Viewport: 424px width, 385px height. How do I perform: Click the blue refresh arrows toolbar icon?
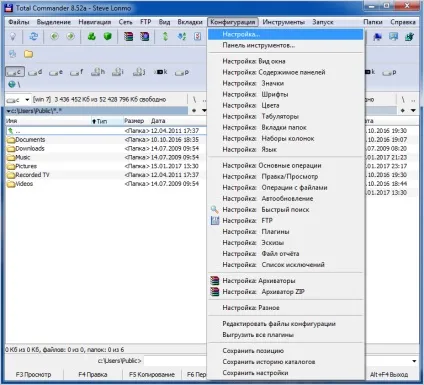click(x=34, y=36)
